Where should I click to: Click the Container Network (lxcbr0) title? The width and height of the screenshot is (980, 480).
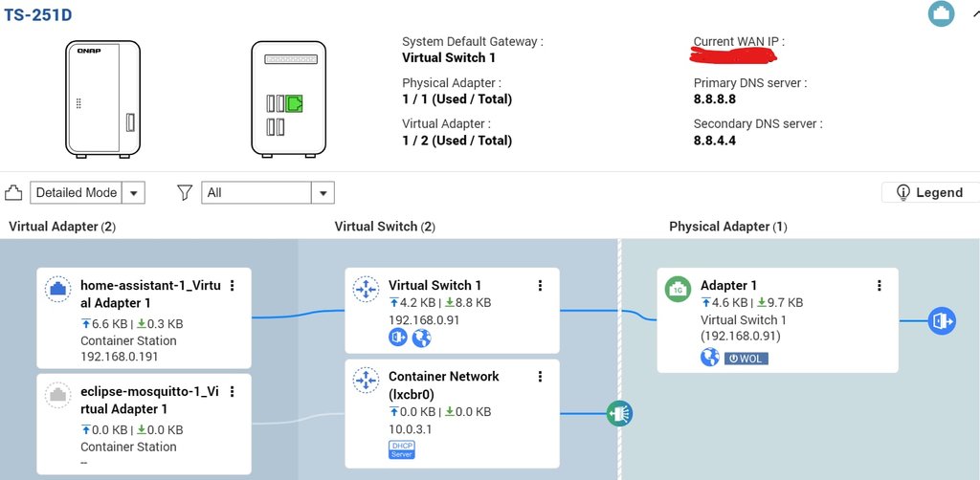(444, 385)
